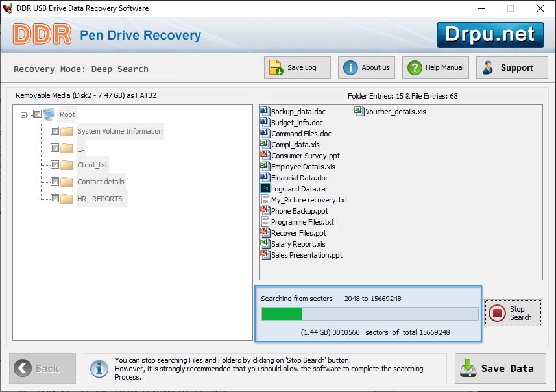The image size is (556, 392).
Task: Click the Phone Backup.ppt PowerPoint icon
Action: pyautogui.click(x=265, y=211)
